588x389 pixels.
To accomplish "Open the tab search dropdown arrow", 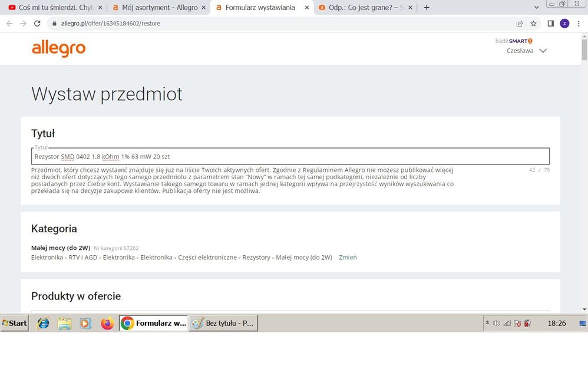I will tap(536, 8).
